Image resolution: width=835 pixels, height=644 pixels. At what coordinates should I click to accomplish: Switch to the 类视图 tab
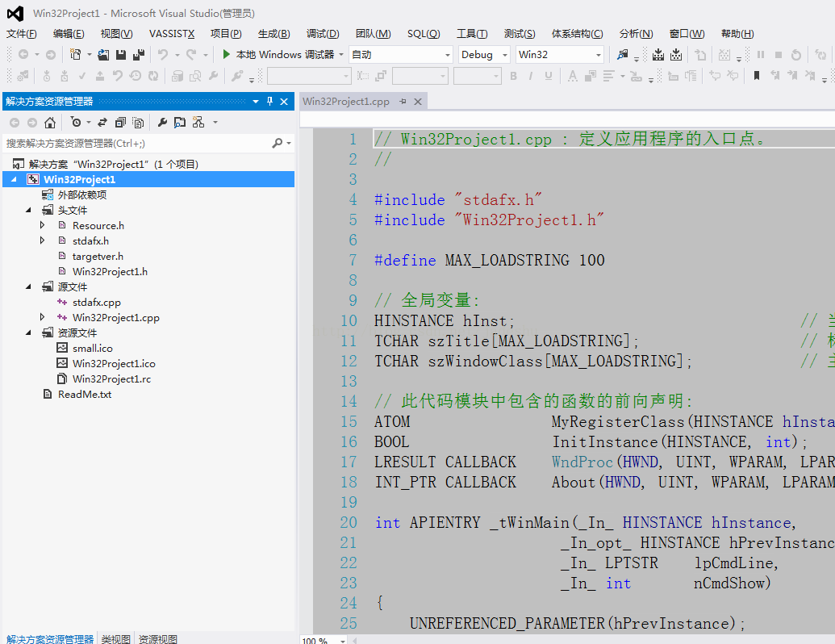[x=115, y=638]
